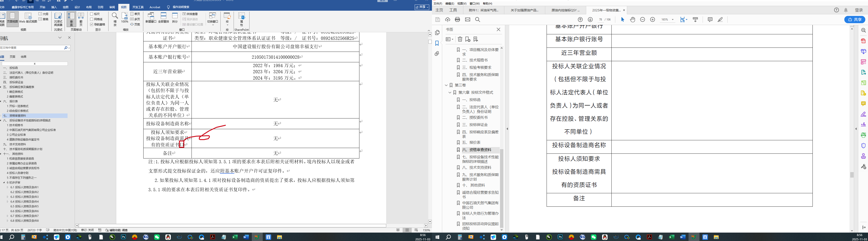
Task: Open the 宏 macros dropdown in Word
Action: 227,20
